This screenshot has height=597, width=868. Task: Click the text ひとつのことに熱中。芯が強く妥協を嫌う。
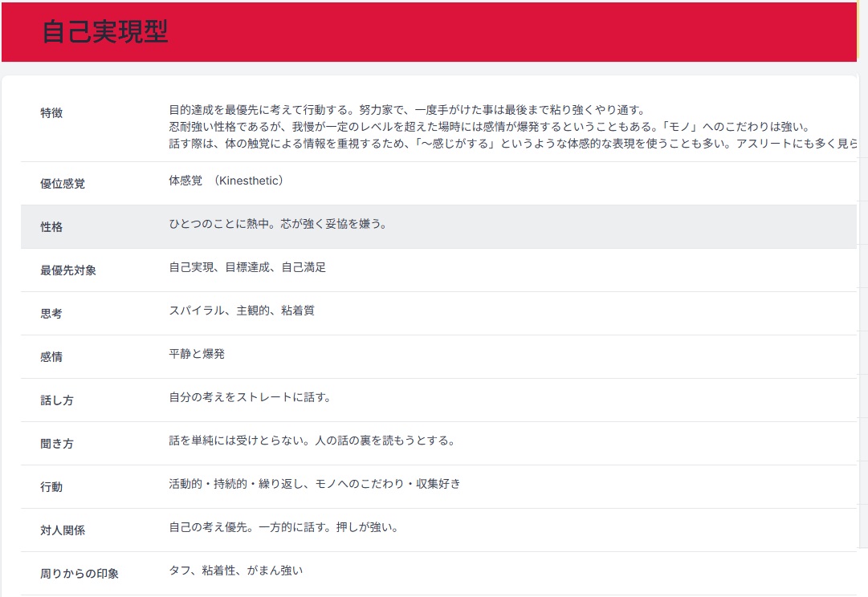tap(278, 225)
